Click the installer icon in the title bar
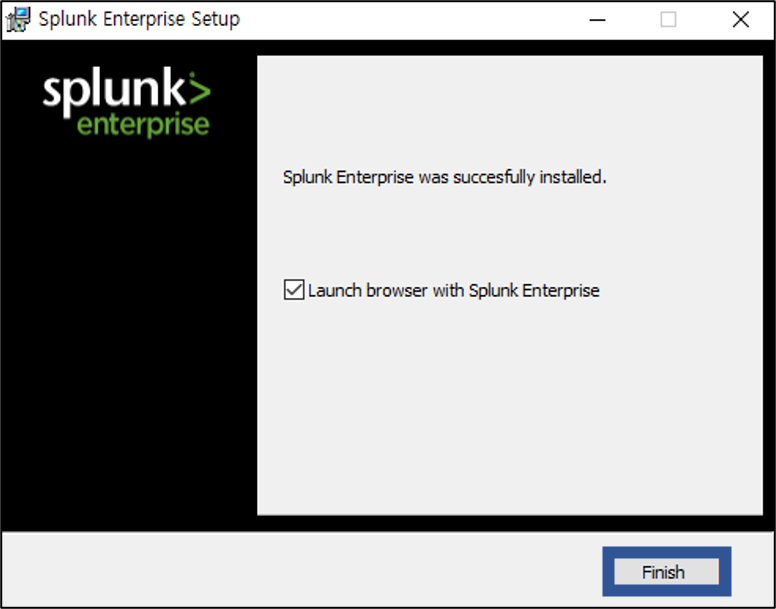This screenshot has width=776, height=609. tap(18, 20)
